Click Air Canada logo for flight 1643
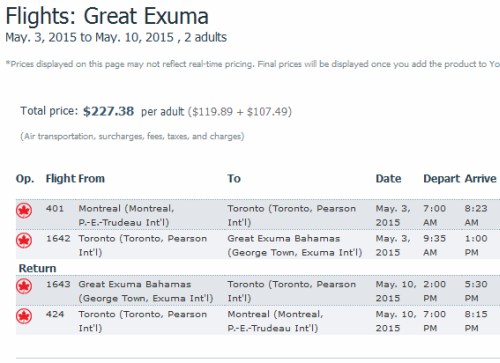Viewport: 500px width, 363px height. click(24, 286)
